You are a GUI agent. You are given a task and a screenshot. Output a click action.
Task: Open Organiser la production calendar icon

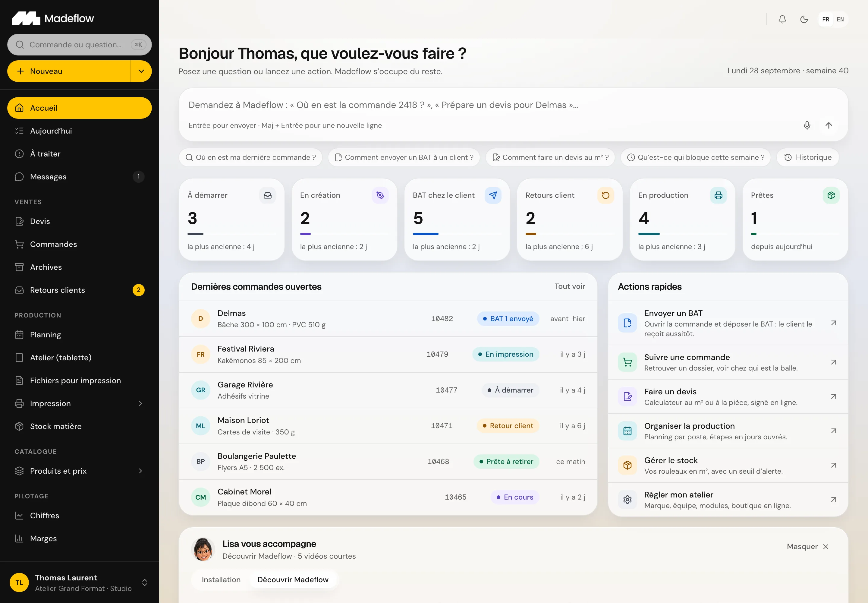click(x=627, y=431)
